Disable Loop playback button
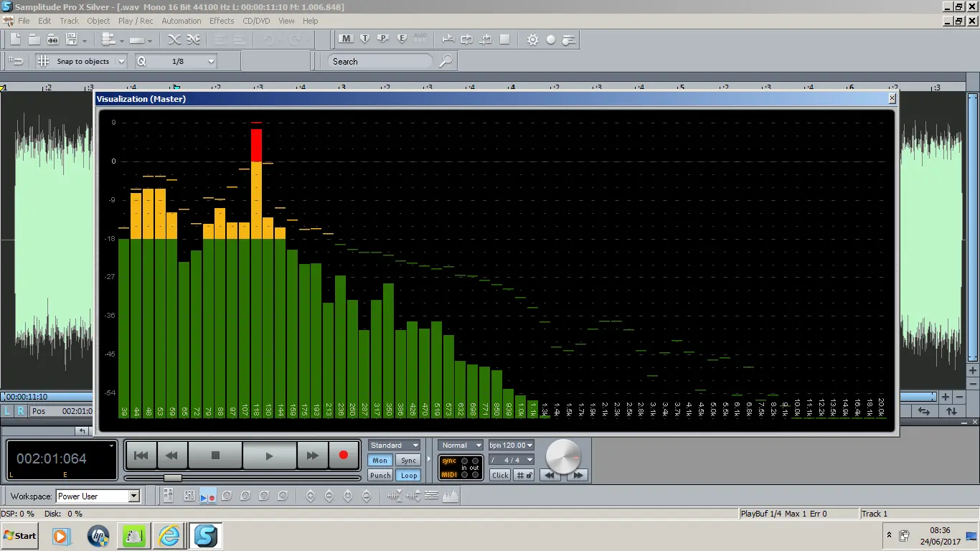Viewport: 980px width, 551px height. pyautogui.click(x=408, y=475)
